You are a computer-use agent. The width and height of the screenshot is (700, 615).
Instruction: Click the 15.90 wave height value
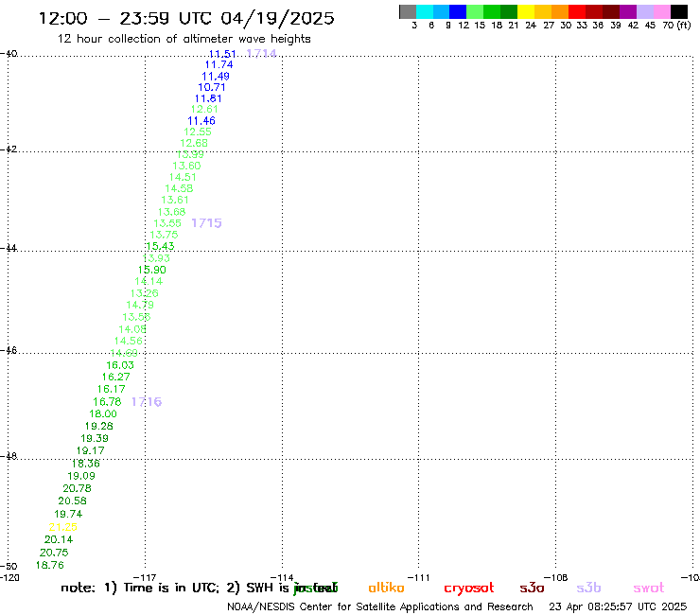coord(151,271)
